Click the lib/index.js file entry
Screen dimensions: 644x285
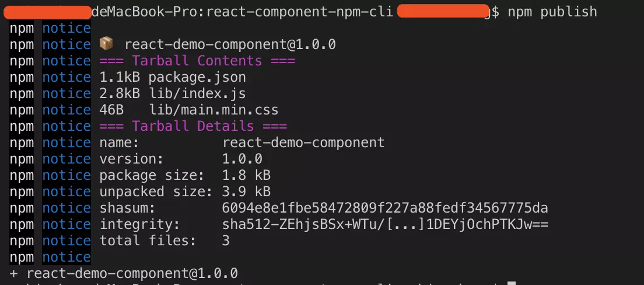pyautogui.click(x=197, y=93)
